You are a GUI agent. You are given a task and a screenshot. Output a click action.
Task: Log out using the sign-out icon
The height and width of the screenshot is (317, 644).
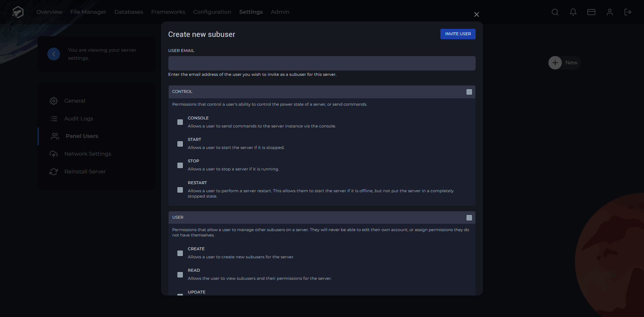pos(628,12)
